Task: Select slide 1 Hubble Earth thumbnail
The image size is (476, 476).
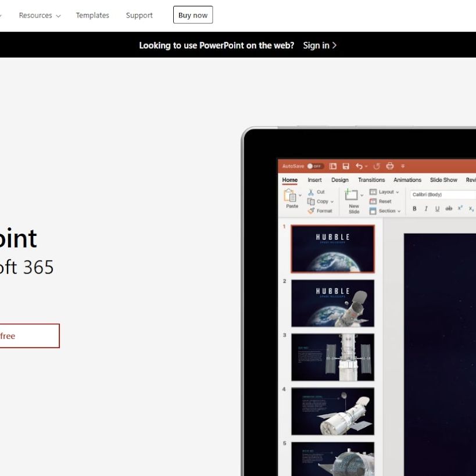Action: 332,249
